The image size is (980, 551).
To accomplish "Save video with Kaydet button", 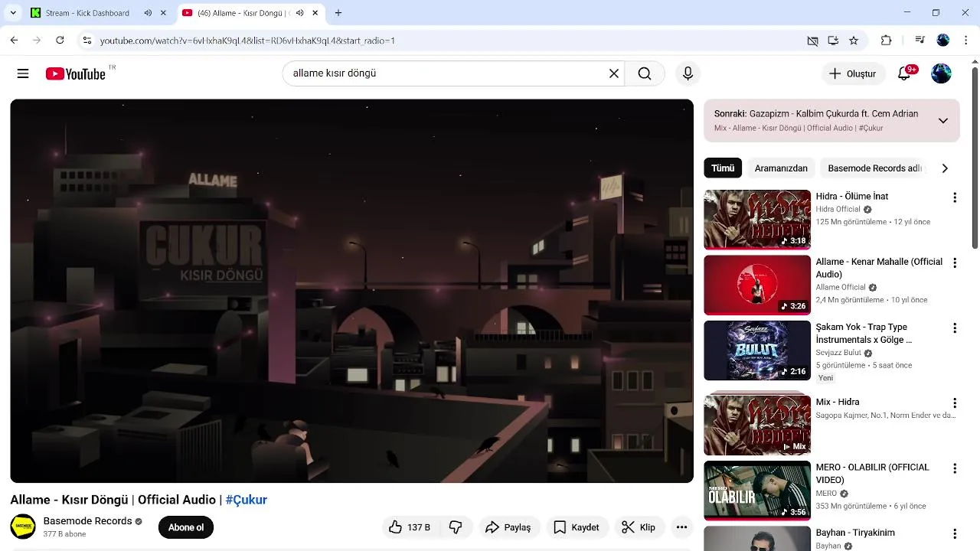I will pyautogui.click(x=577, y=527).
